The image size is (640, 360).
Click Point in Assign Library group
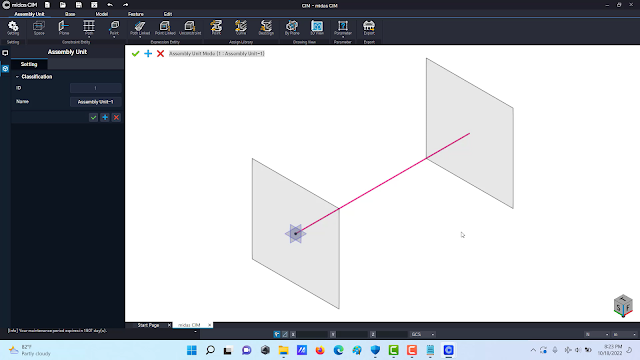pos(216,28)
